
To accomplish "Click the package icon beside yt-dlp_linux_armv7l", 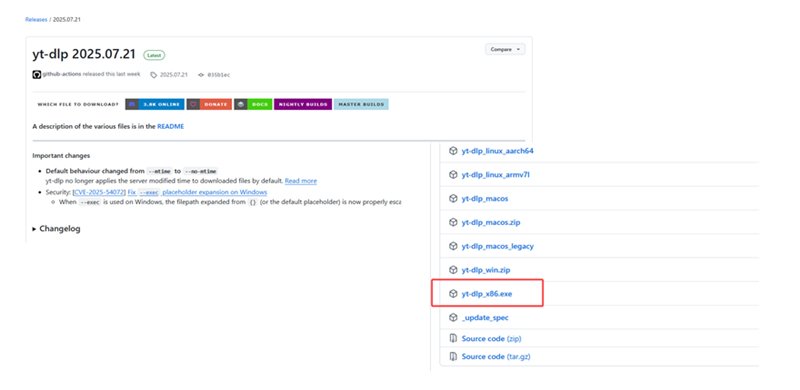I will click(x=453, y=175).
